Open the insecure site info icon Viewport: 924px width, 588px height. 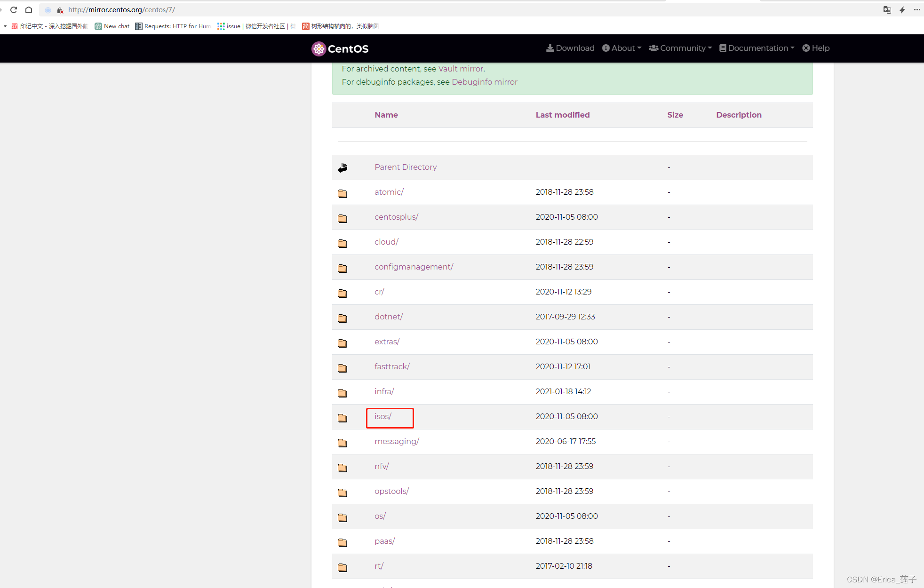click(x=60, y=10)
